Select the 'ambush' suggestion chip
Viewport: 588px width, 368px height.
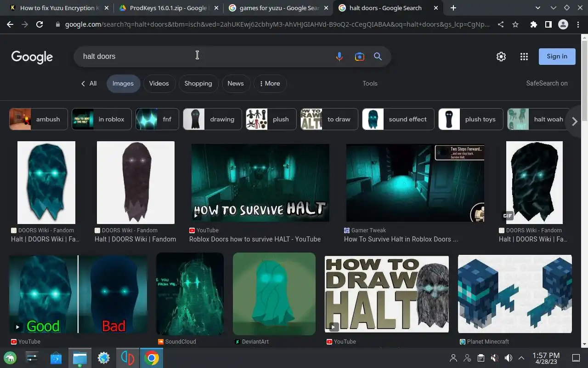[39, 119]
